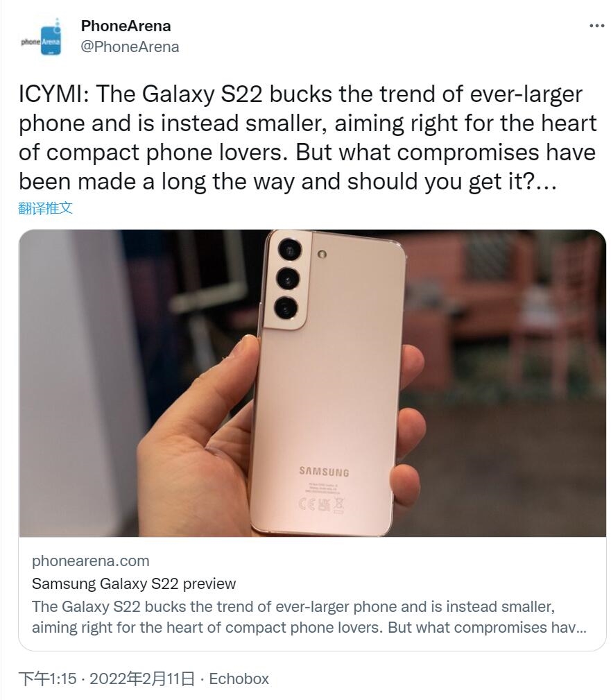Screen dimensions: 611x700
Task: Click the 翻译推文 translate tweet link
Action: pyautogui.click(x=45, y=208)
